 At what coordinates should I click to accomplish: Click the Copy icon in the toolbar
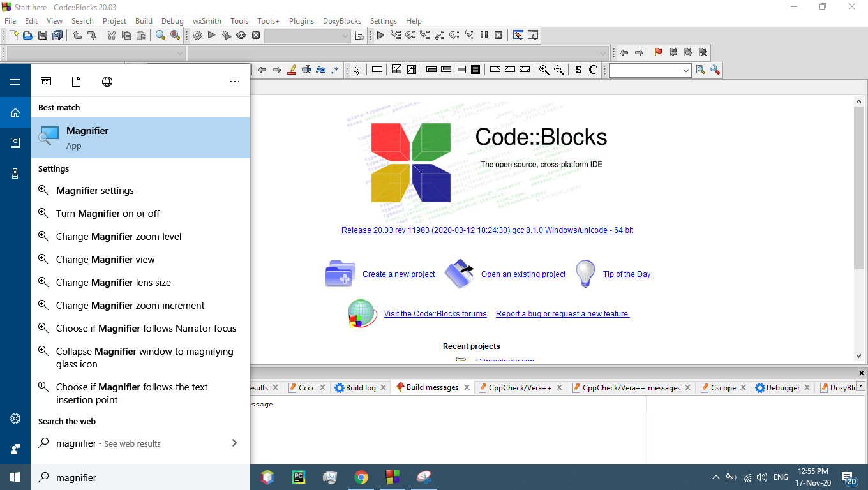coord(126,35)
